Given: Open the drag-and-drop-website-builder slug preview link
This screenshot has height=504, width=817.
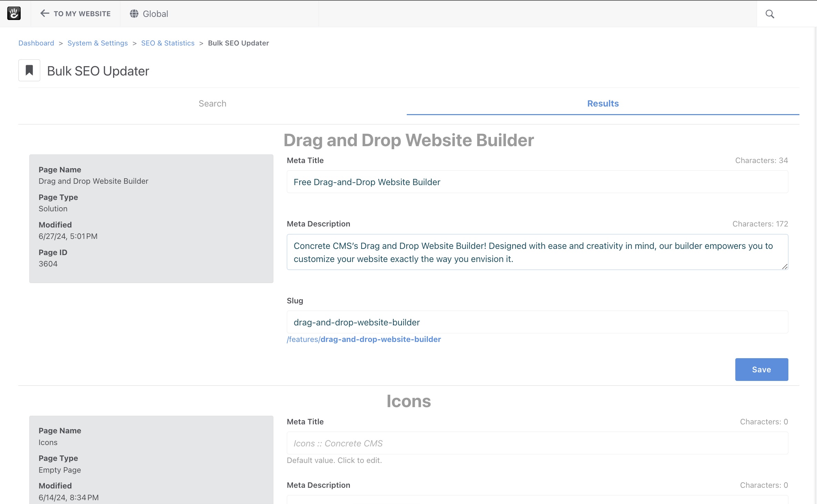Looking at the screenshot, I should tap(381, 339).
